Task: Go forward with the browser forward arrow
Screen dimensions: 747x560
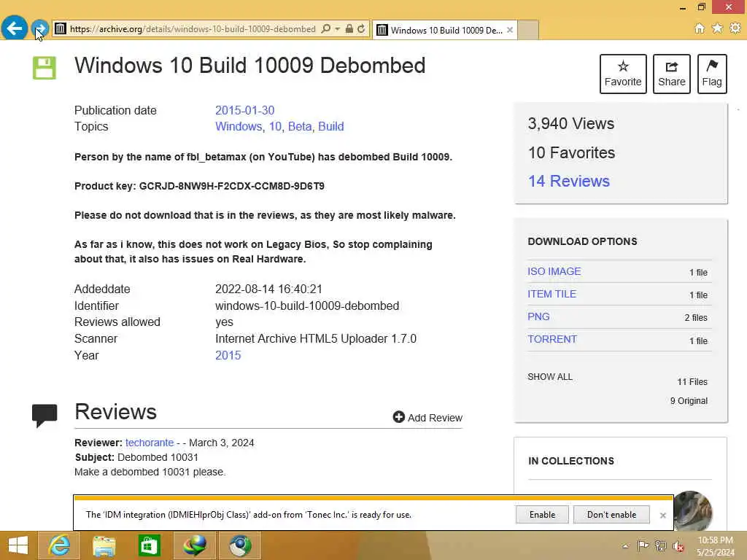Action: coord(40,29)
